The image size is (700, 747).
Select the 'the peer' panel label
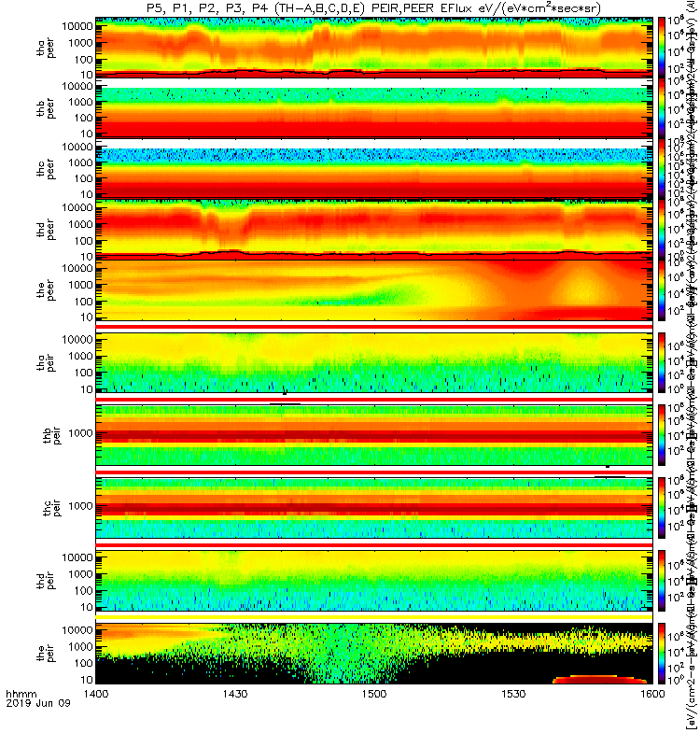[x=46, y=290]
